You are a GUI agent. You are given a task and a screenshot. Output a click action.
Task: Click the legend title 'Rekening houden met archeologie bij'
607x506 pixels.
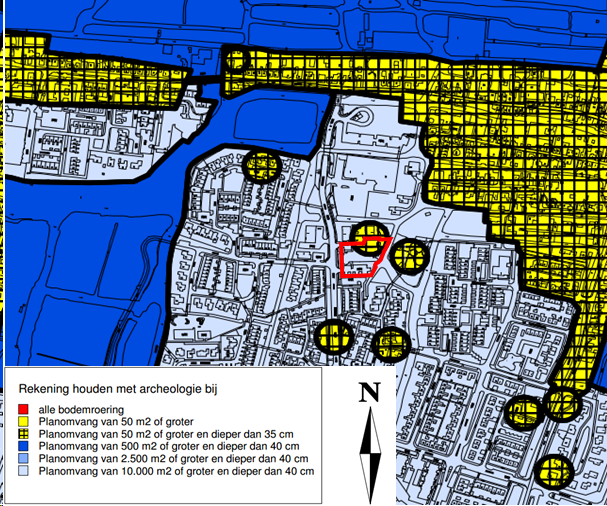pyautogui.click(x=118, y=389)
